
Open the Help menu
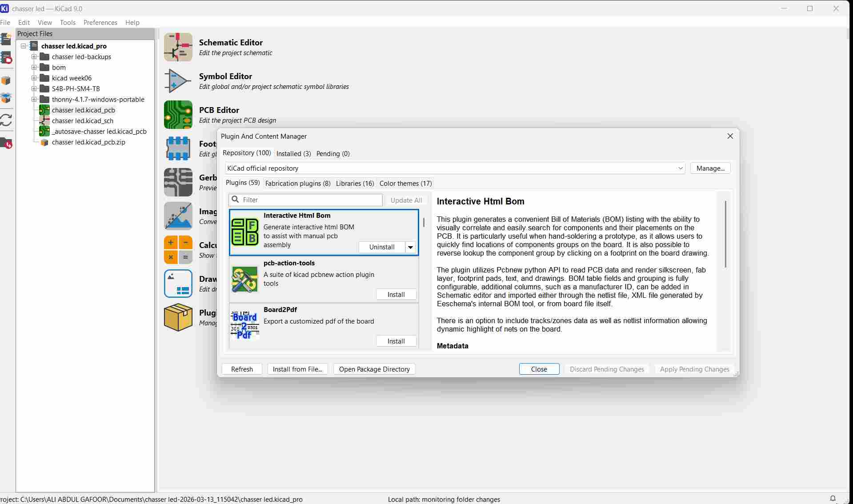point(132,22)
